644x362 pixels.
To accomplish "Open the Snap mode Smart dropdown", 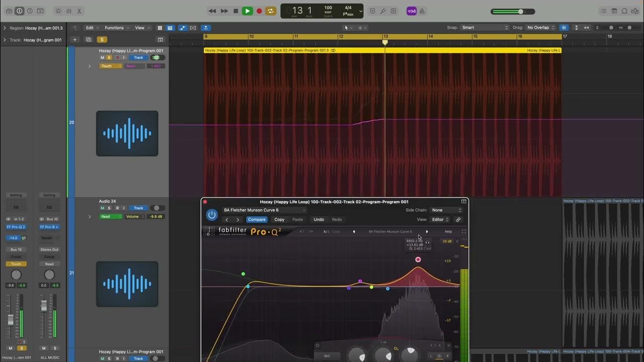I will coord(485,28).
